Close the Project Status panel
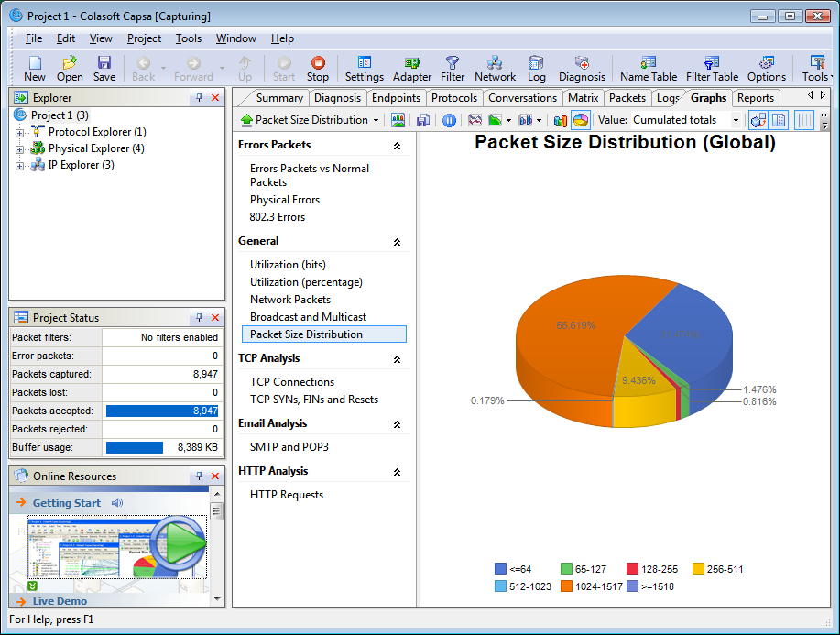This screenshot has width=840, height=635. [215, 317]
